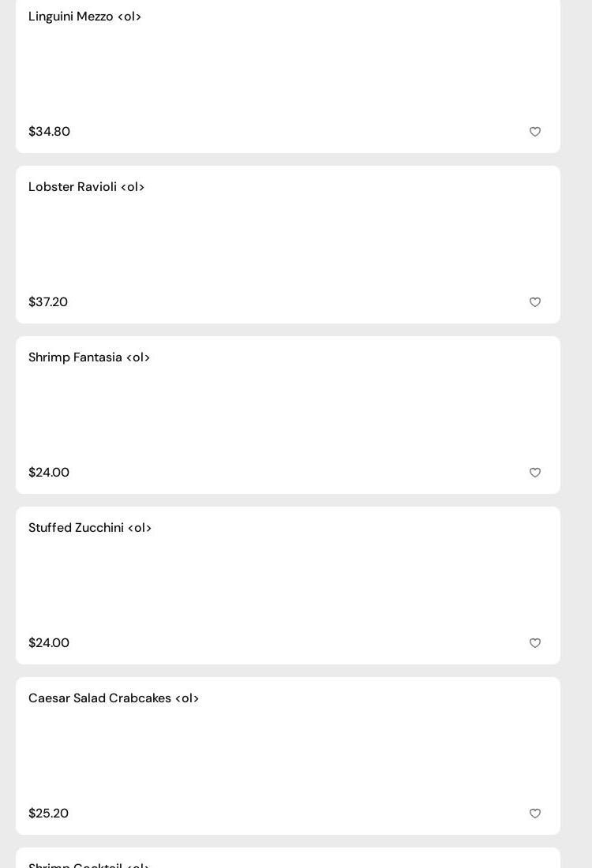Select the Linguini Mezzo title
The height and width of the screenshot is (868, 592).
pyautogui.click(x=84, y=17)
